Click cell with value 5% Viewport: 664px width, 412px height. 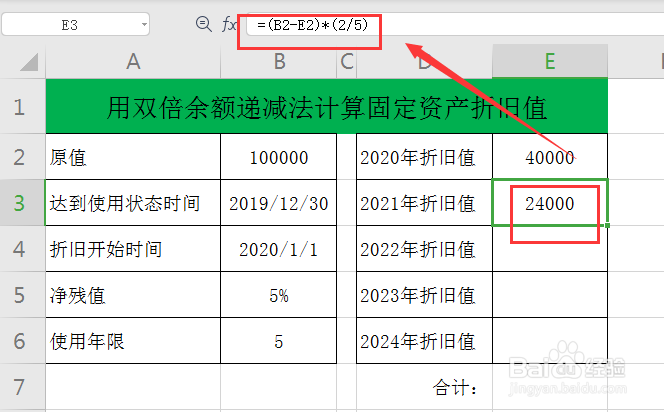279,295
